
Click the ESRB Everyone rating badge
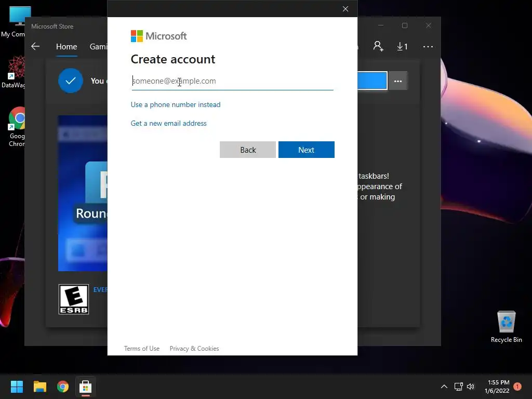(74, 299)
